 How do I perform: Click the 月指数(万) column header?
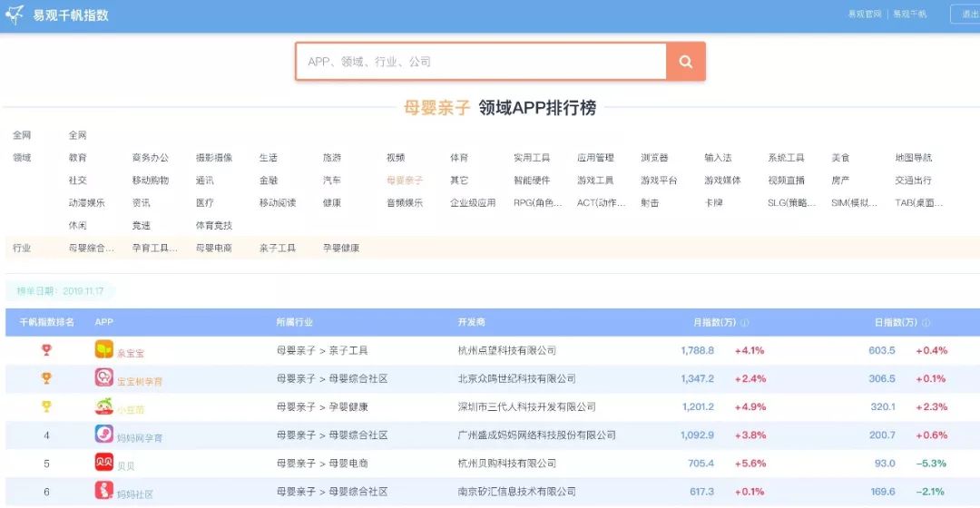point(714,322)
